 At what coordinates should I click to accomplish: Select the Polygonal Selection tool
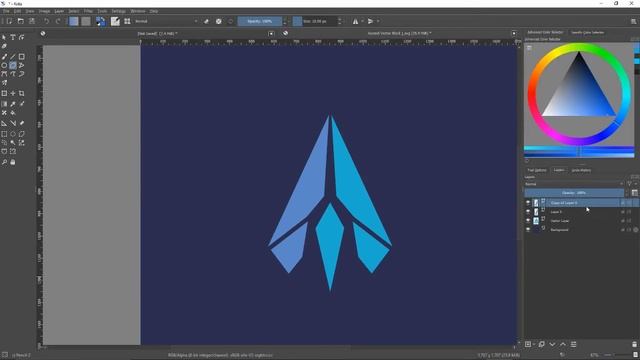coord(22,134)
